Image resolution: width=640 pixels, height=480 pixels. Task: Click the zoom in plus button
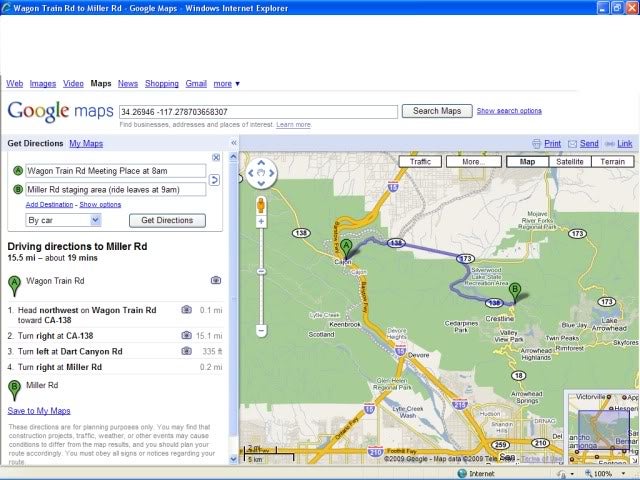(260, 222)
